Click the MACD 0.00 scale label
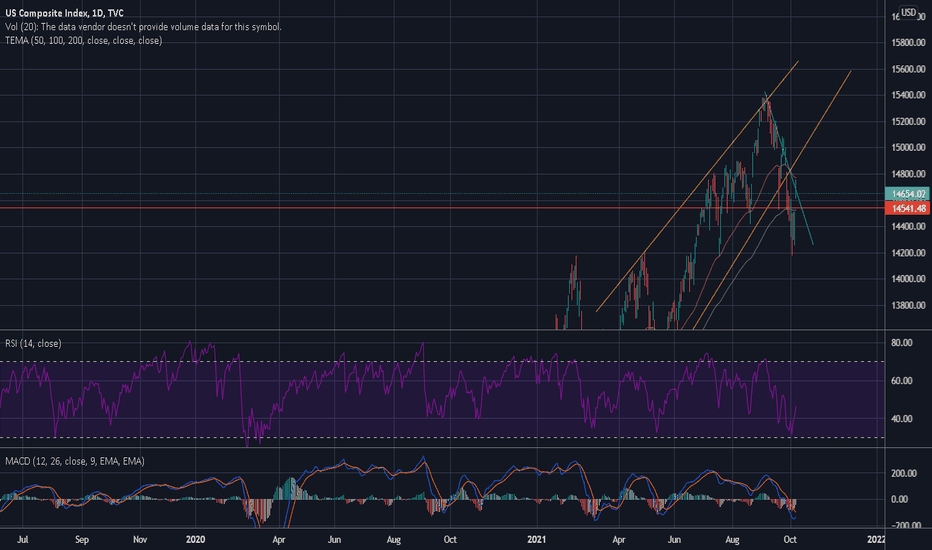 [x=899, y=499]
